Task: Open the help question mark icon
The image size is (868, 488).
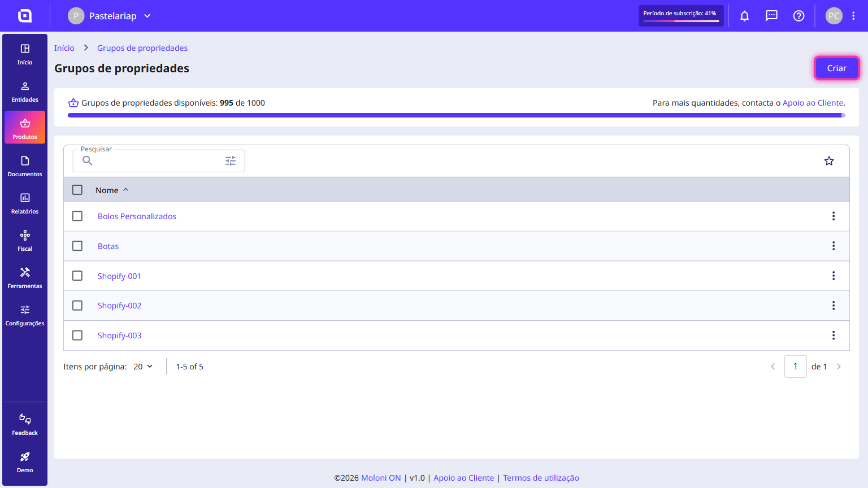Action: pos(799,16)
